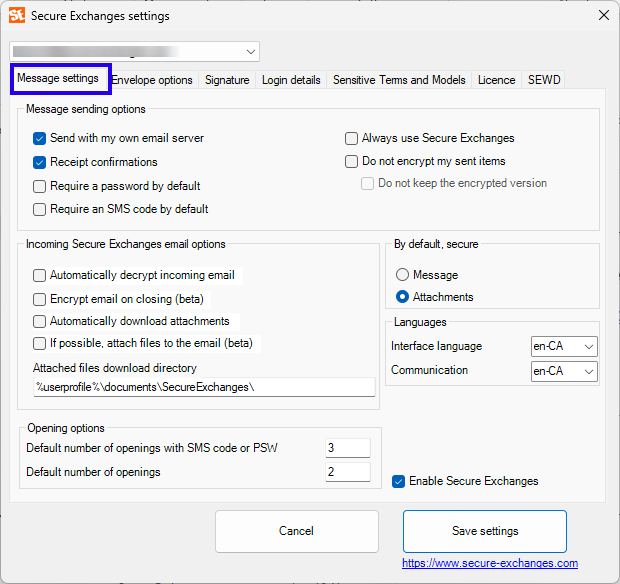This screenshot has height=584, width=620.
Task: Check Require an SMS code by default
Action: coord(40,209)
